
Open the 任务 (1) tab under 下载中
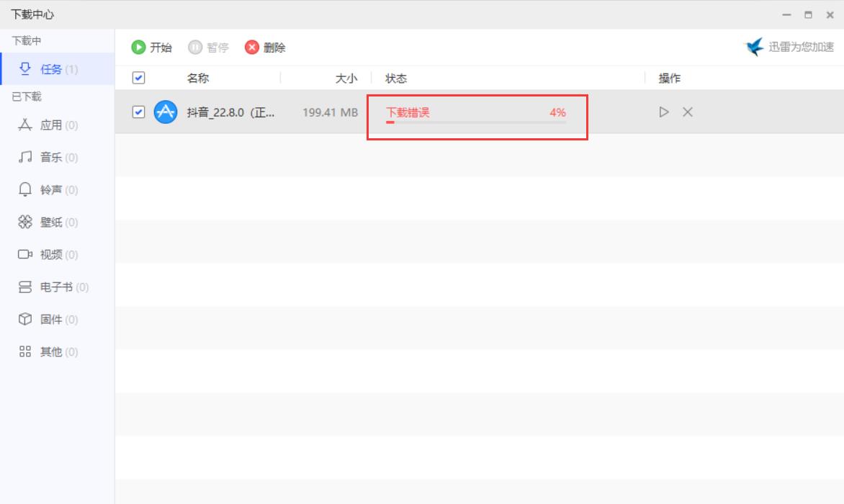coord(50,68)
